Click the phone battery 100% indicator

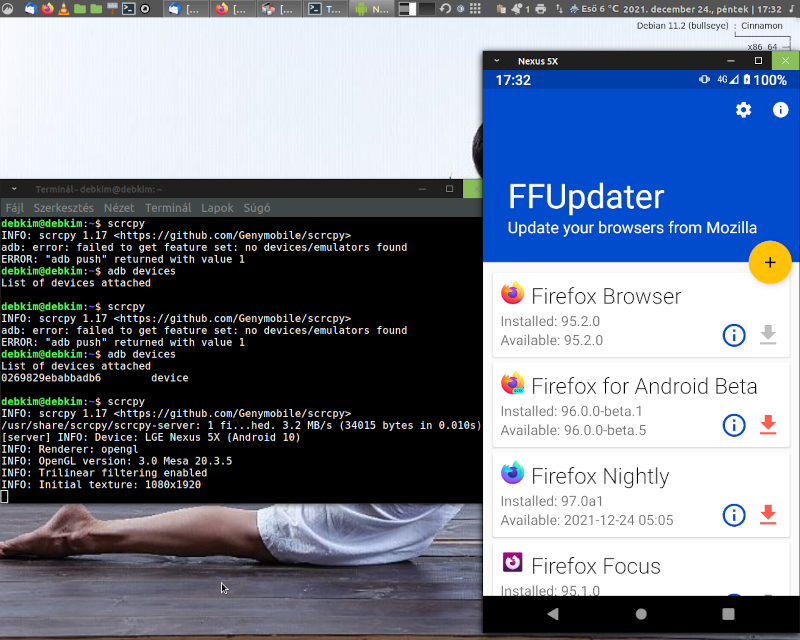point(765,80)
